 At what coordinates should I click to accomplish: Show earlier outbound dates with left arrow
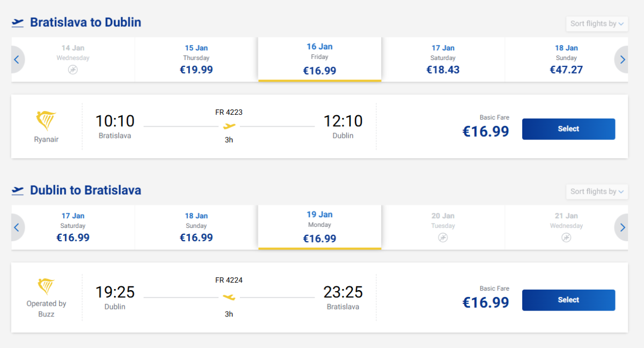17,60
